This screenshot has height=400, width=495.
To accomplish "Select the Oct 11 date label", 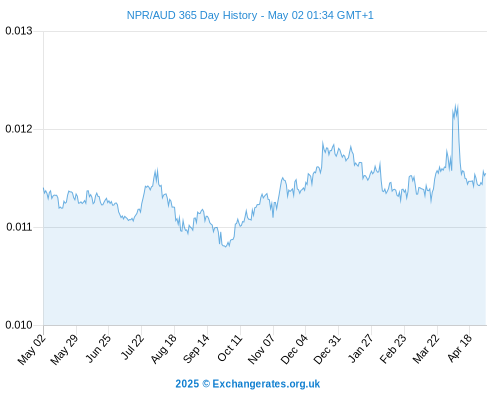I will [229, 348].
